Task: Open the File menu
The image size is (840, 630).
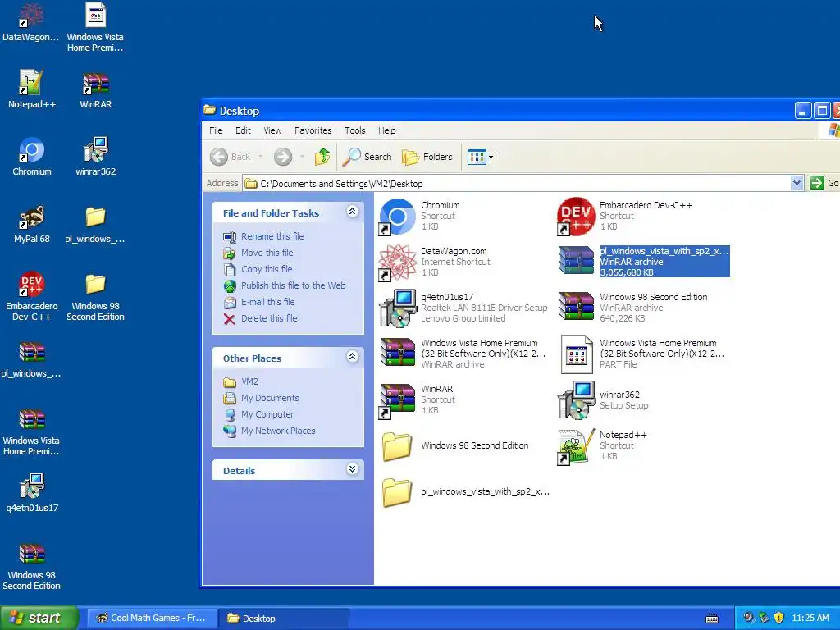Action: 216,130
